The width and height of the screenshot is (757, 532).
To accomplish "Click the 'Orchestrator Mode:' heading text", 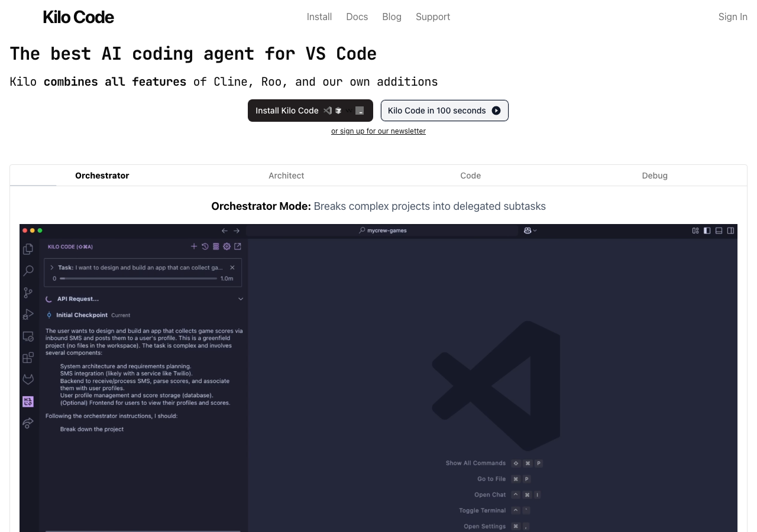I will 261,206.
